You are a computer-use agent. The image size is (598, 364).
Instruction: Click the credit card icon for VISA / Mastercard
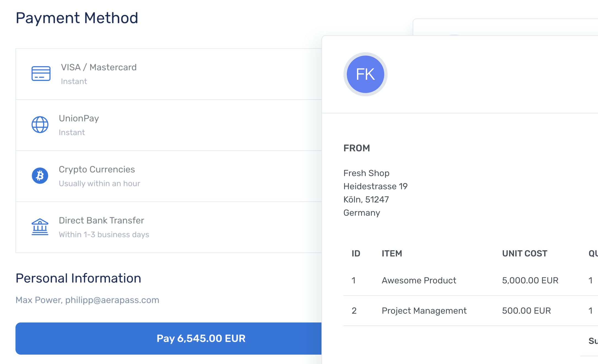[x=41, y=73]
